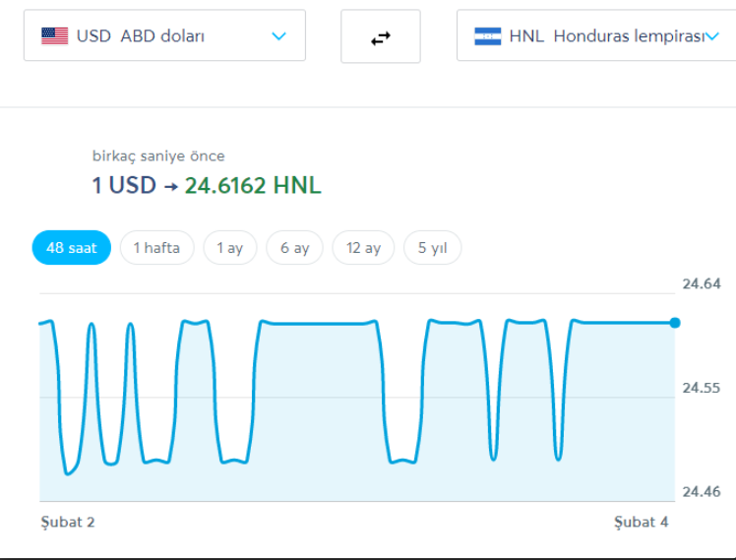Click the 'Şubat 4' date label
736x560 pixels.
tap(641, 522)
